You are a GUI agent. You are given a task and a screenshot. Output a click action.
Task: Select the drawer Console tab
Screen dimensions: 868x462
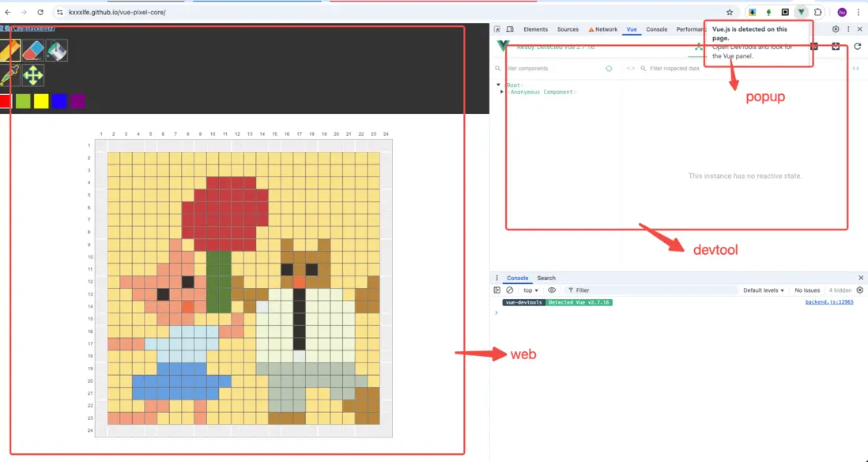(x=518, y=278)
